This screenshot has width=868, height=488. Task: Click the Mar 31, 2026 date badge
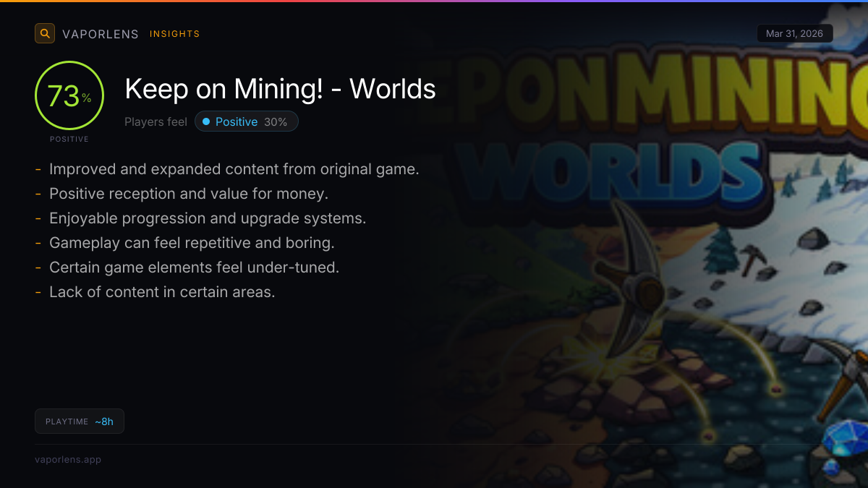coord(795,33)
